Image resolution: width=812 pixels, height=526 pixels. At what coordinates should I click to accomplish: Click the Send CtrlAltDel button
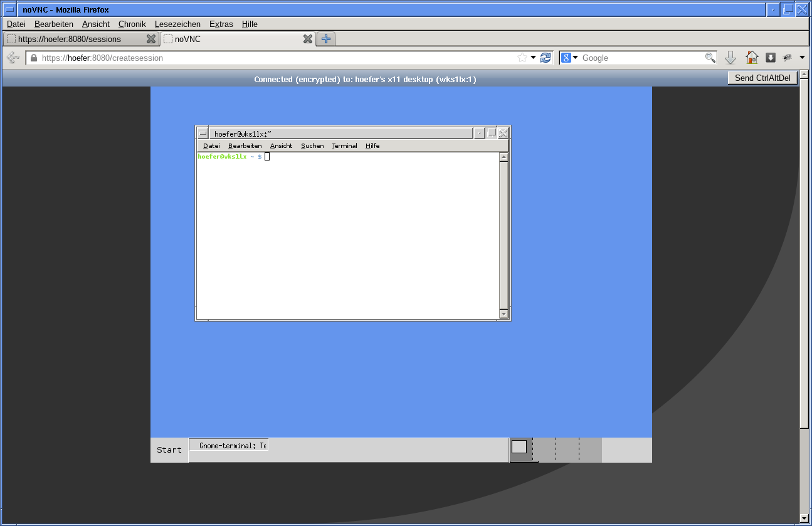tap(762, 78)
